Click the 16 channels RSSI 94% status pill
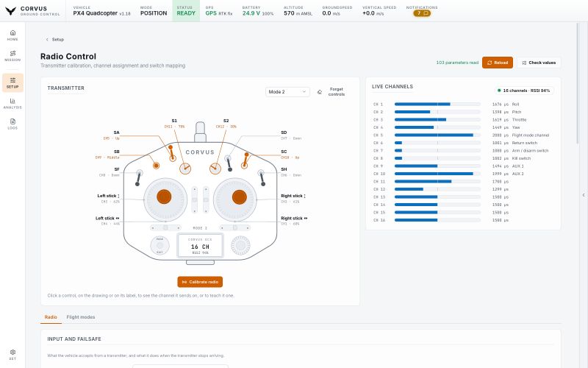The width and height of the screenshot is (588, 368). click(524, 91)
